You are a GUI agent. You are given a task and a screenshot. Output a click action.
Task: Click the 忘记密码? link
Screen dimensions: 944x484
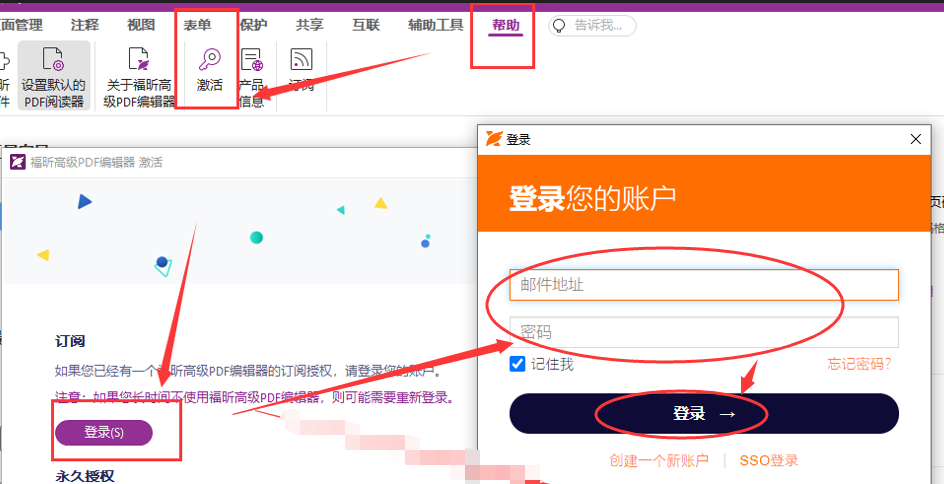[x=860, y=364]
